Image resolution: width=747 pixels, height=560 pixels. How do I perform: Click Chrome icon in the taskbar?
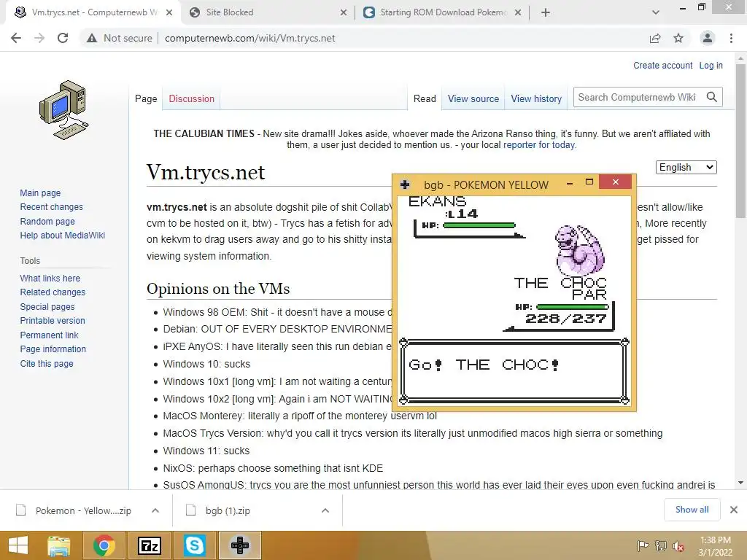[104, 545]
